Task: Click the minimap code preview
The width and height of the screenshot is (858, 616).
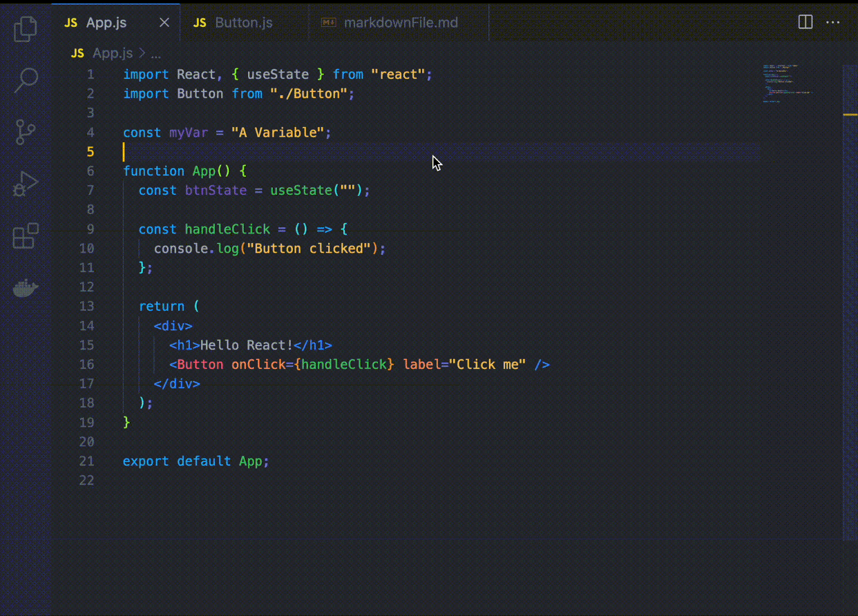Action: click(x=787, y=83)
